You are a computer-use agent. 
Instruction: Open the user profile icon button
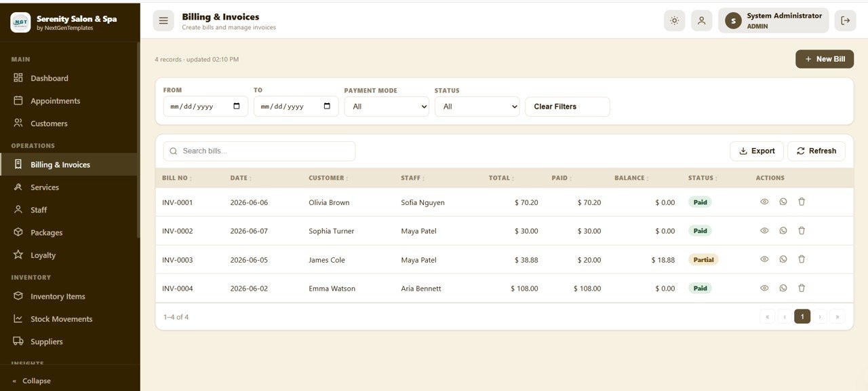[701, 20]
